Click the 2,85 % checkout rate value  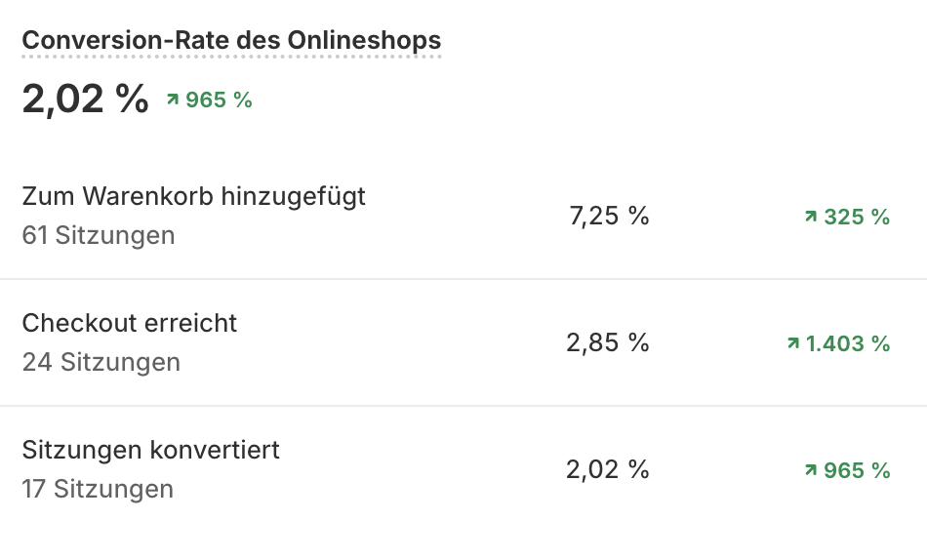608,342
